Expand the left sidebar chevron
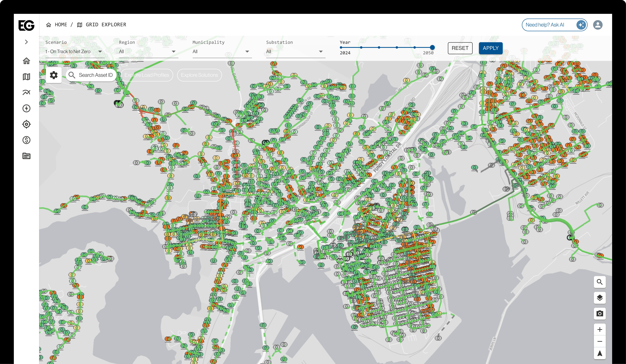Image resolution: width=626 pixels, height=364 pixels. tap(26, 42)
